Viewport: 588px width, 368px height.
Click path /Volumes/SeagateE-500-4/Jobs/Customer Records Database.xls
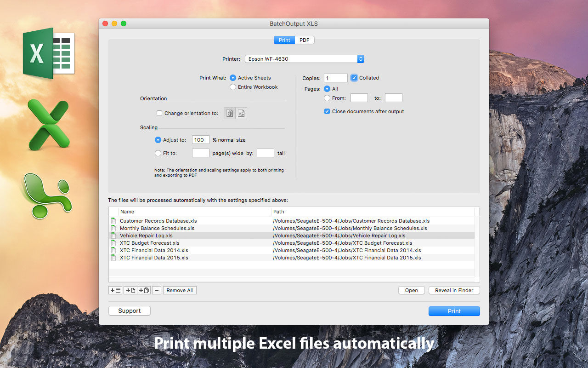(351, 221)
